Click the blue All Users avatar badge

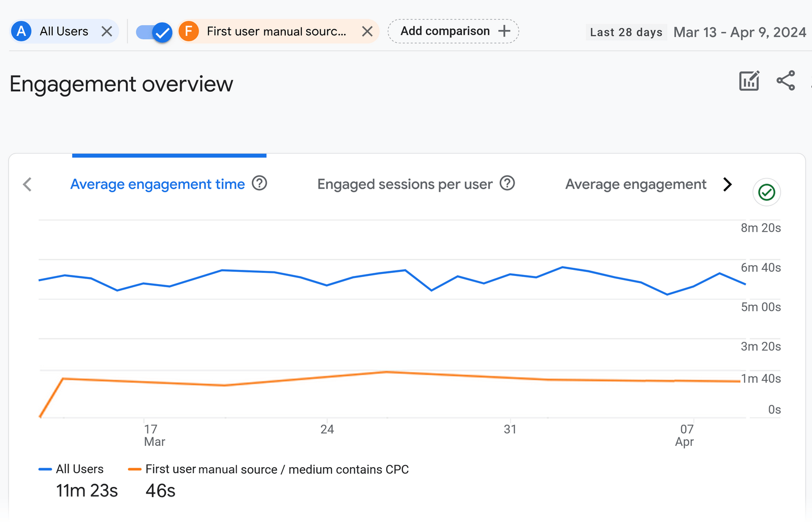tap(21, 31)
